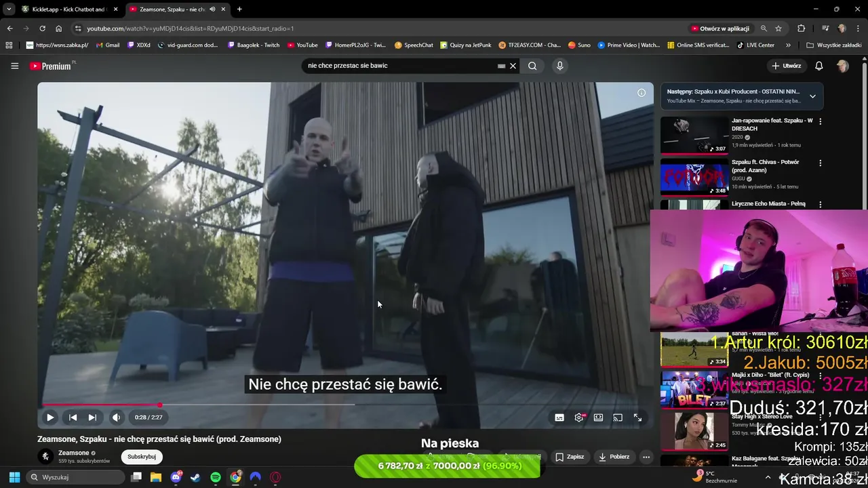Start voice search with the microphone
This screenshot has height=488, width=868.
point(559,66)
